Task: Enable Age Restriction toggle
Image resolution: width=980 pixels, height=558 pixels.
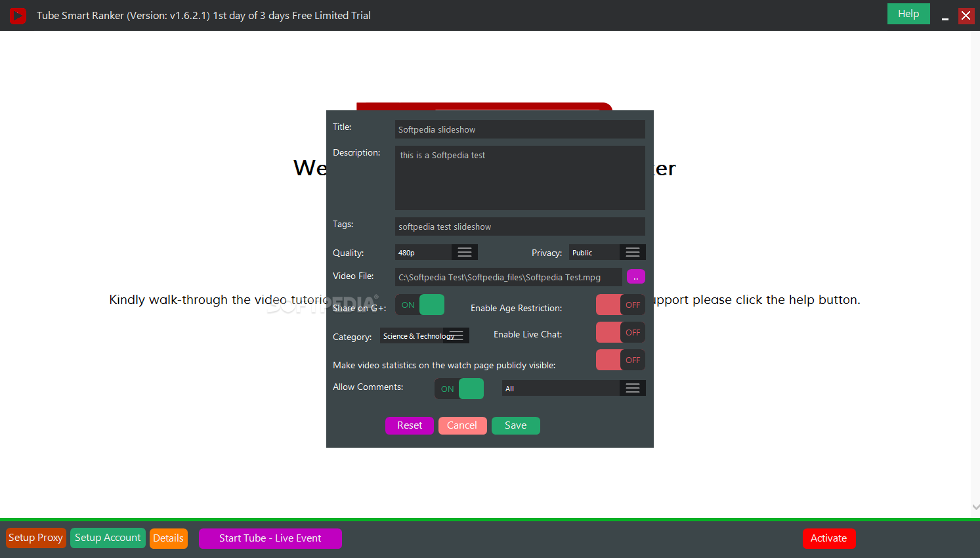Action: 620,305
